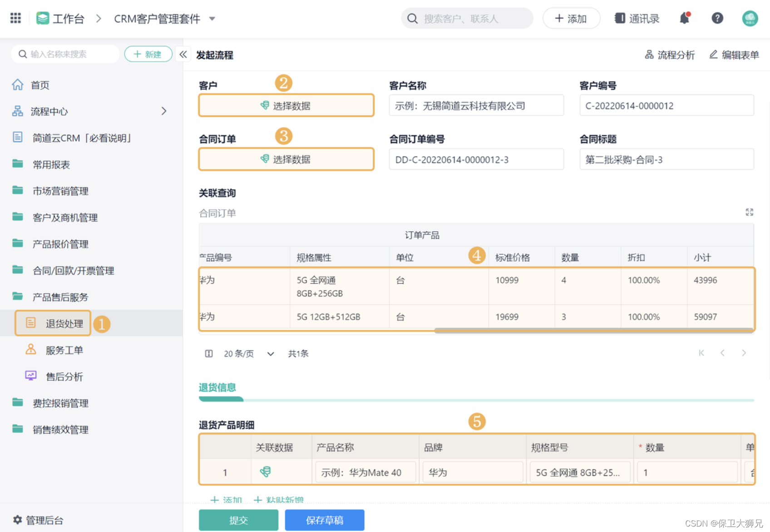Open the help question mark icon
Image resolution: width=770 pixels, height=532 pixels.
coord(717,18)
